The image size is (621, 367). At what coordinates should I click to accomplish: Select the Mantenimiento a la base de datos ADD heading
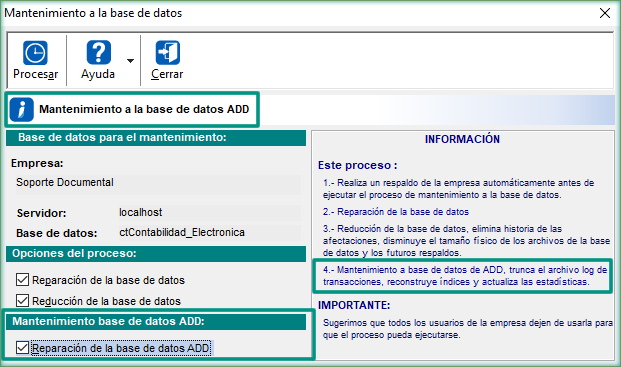coord(144,109)
